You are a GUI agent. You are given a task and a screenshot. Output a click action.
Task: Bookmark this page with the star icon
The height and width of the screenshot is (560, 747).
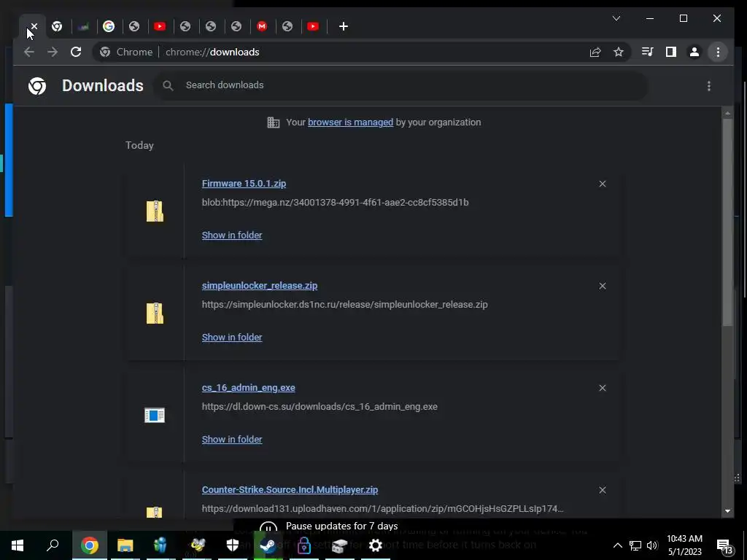(x=619, y=52)
